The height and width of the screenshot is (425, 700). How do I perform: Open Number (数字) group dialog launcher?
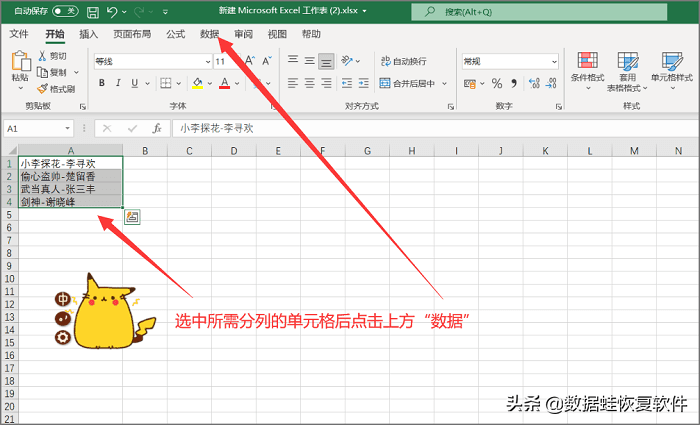tap(558, 107)
